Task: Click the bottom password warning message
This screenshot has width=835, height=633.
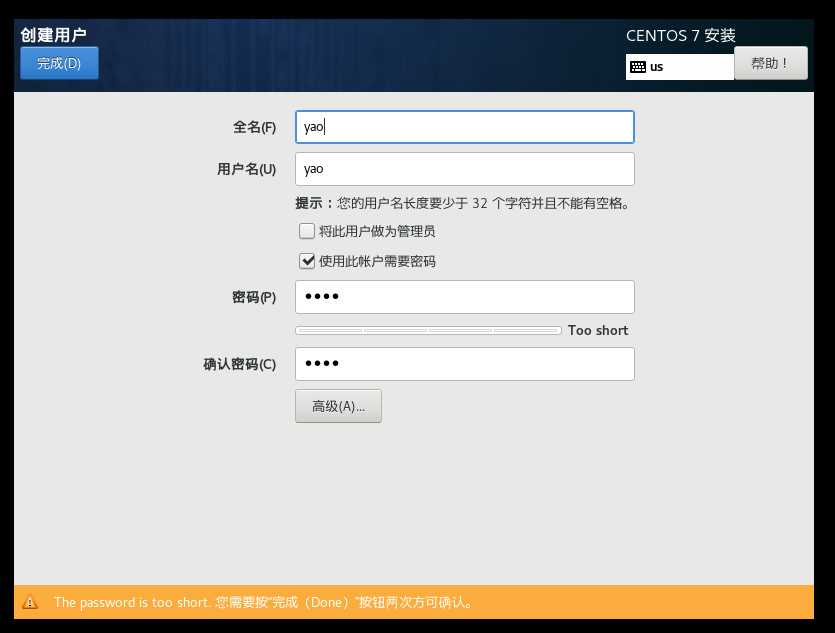Action: pos(263,602)
